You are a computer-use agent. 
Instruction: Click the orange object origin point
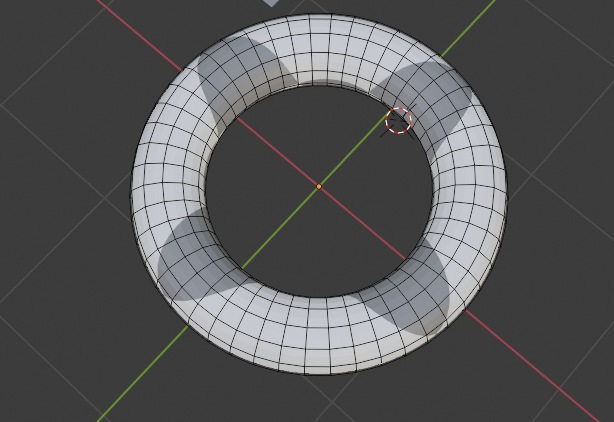319,187
